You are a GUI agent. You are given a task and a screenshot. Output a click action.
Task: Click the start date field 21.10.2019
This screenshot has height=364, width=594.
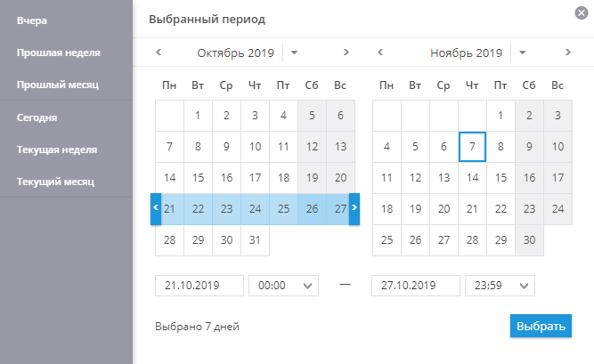point(199,286)
